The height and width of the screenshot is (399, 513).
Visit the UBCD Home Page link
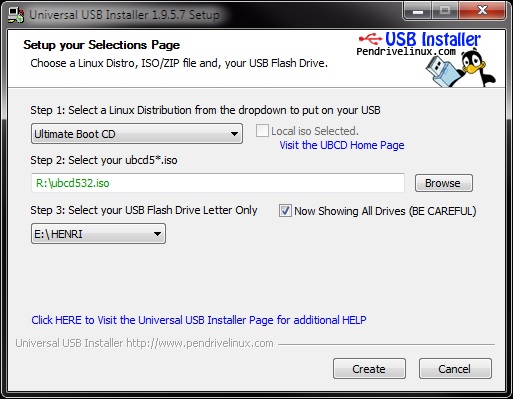coord(342,145)
